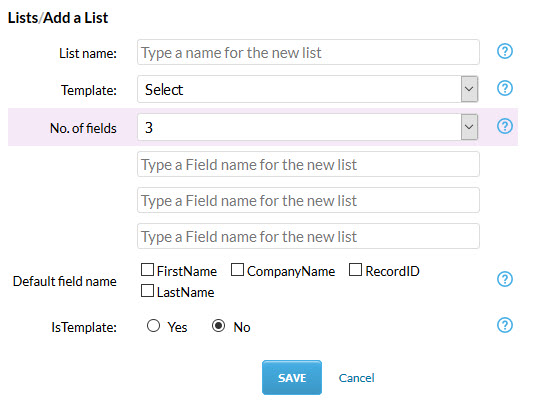Click the 'List name:' label

[88, 53]
